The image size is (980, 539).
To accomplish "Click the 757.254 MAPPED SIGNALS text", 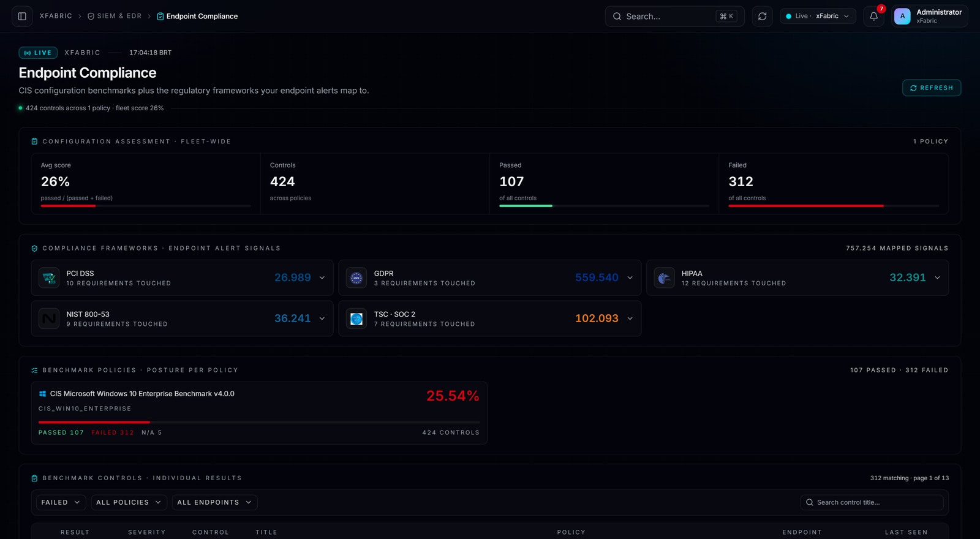I will point(897,249).
